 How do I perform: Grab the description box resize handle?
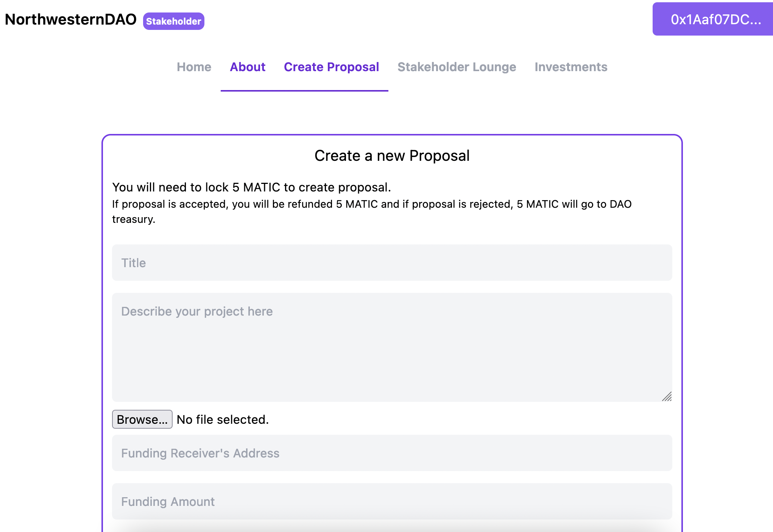[667, 397]
